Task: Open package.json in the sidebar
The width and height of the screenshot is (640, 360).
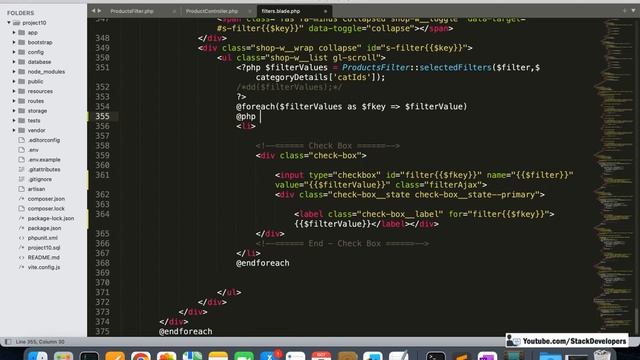Action: pyautogui.click(x=44, y=228)
